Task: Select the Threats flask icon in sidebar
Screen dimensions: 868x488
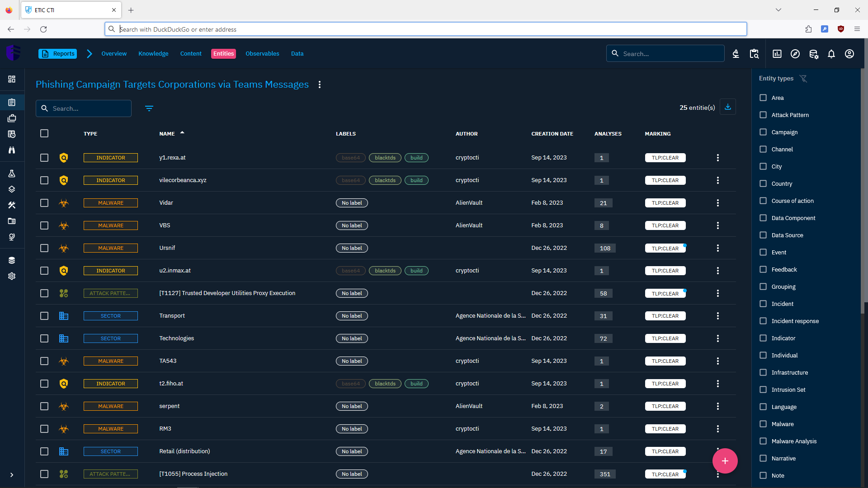Action: tap(12, 174)
